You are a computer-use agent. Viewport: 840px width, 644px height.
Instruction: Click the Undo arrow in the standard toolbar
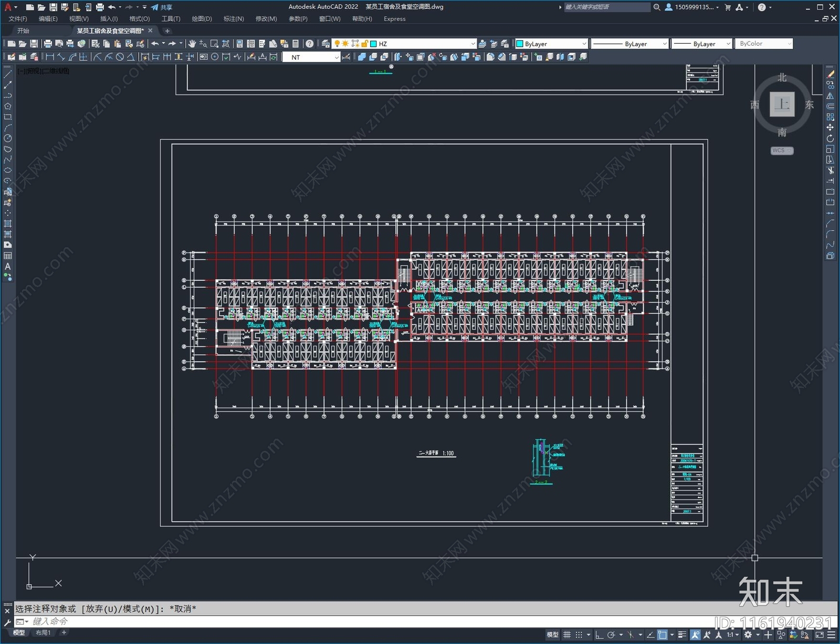tap(155, 44)
